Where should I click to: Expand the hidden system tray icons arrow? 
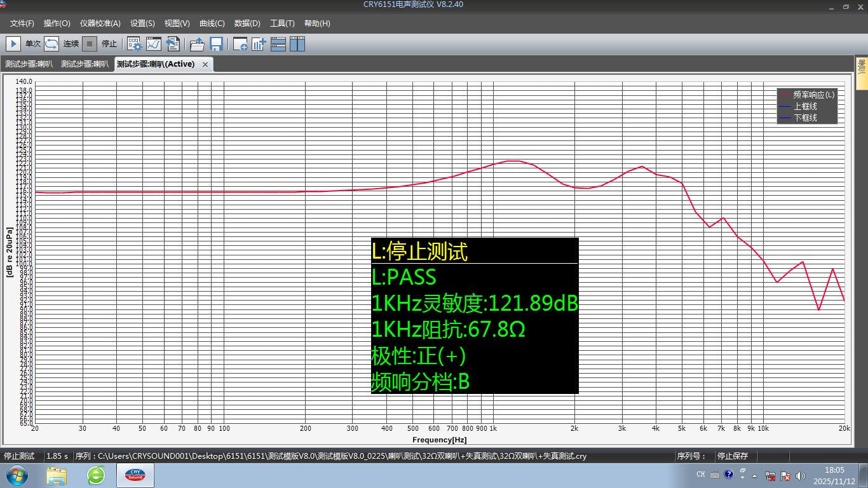[x=755, y=475]
